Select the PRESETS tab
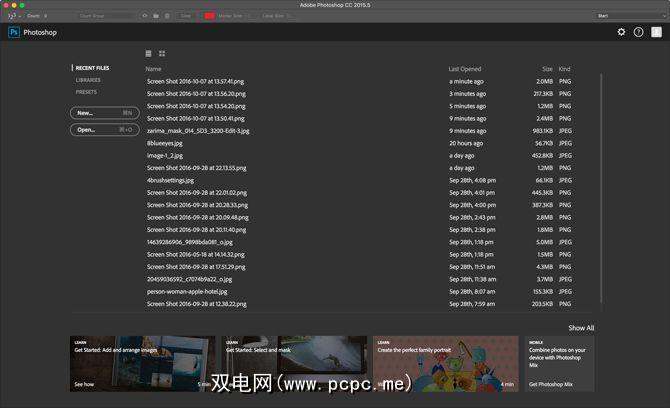Screen dimensions: 670x408 86,92
